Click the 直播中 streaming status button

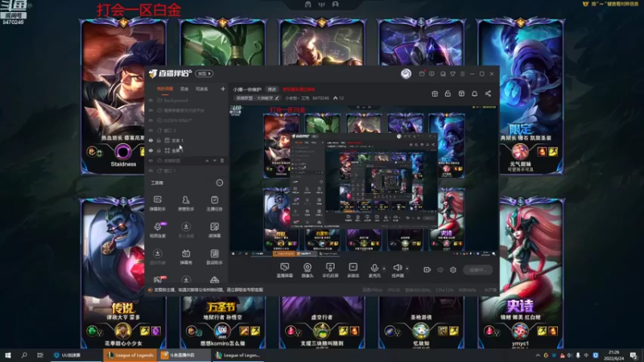(477, 269)
